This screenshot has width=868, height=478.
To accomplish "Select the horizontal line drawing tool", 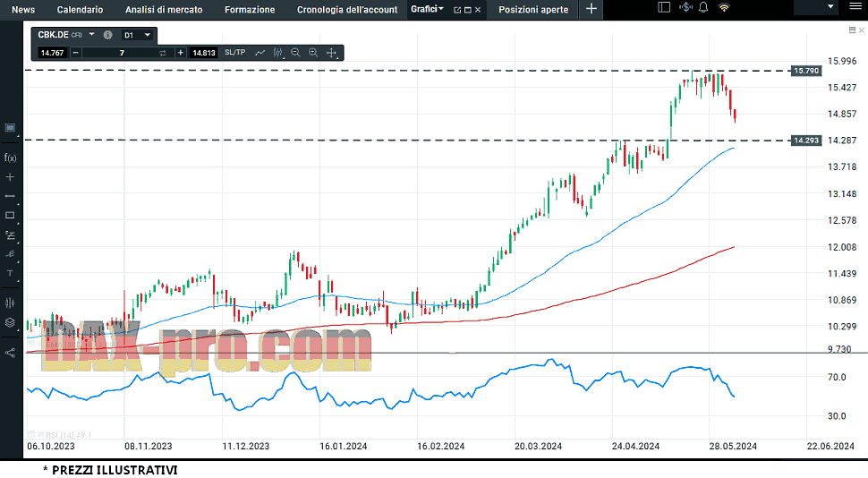I will 10,196.
